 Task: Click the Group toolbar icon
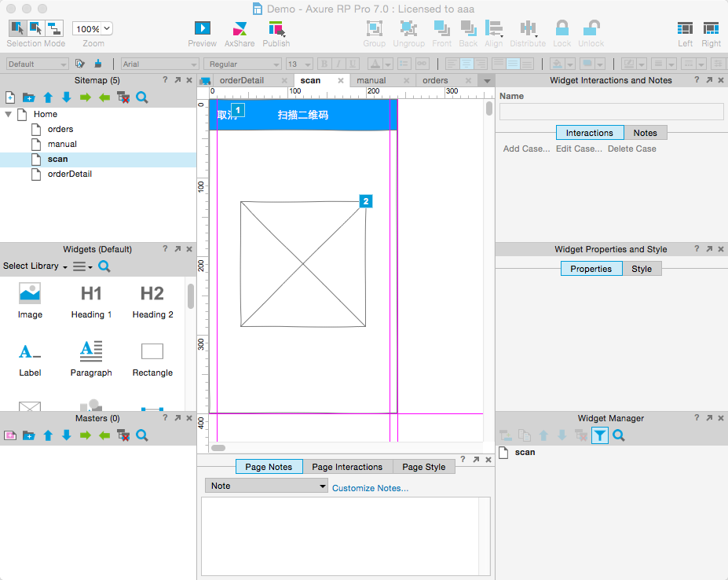pos(375,28)
